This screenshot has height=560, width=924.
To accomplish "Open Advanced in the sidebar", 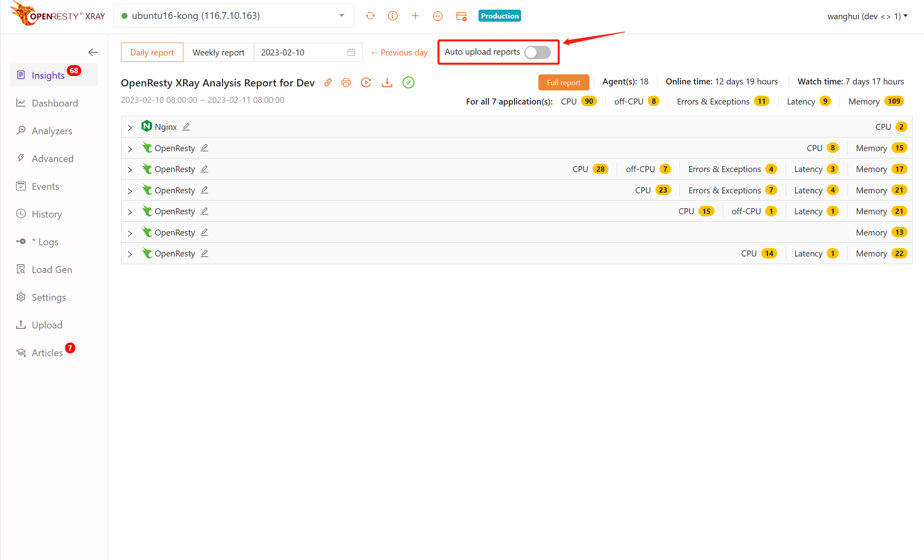I will (x=54, y=158).
